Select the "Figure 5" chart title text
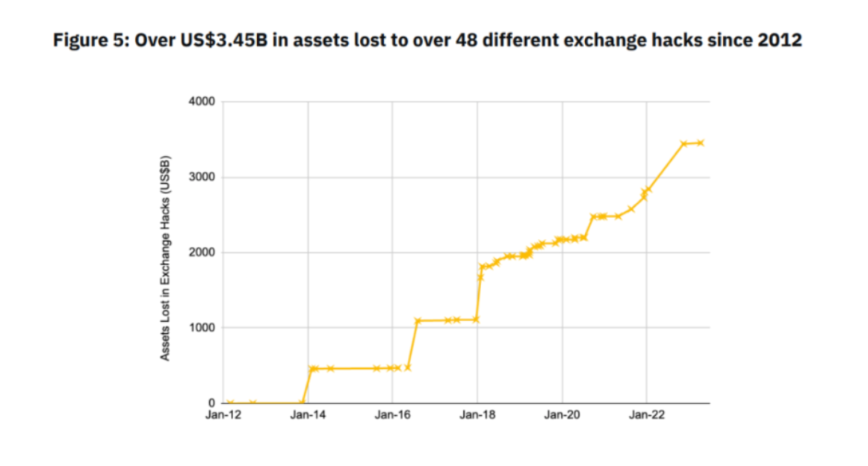Screen dimensions: 868x466 [91, 40]
